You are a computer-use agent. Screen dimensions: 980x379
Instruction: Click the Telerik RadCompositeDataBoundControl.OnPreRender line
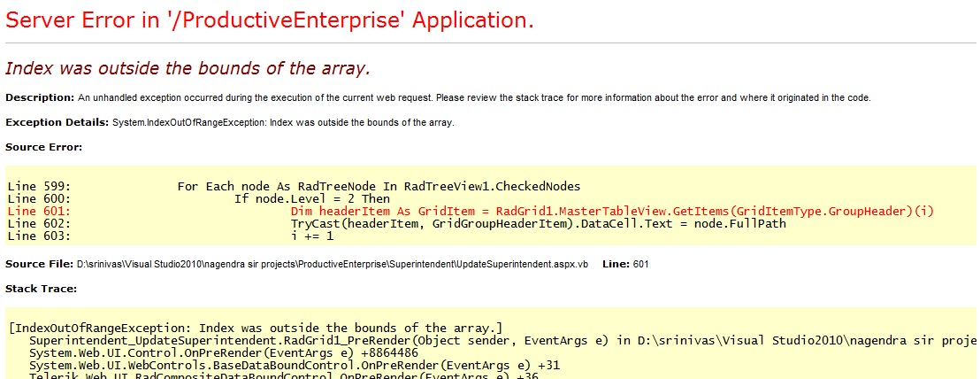(x=284, y=375)
